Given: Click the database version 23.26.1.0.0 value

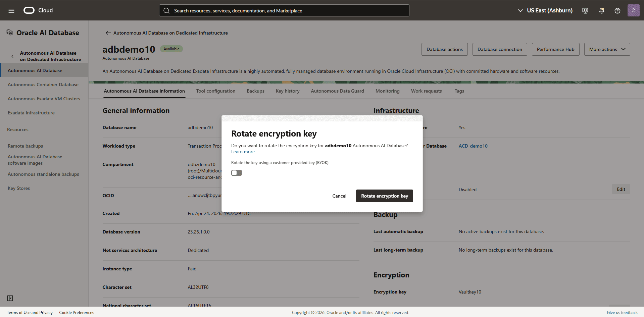Looking at the screenshot, I should [199, 232].
